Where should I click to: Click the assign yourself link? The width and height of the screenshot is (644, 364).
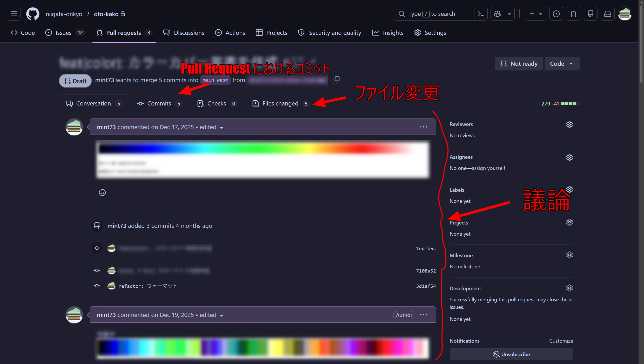click(488, 168)
